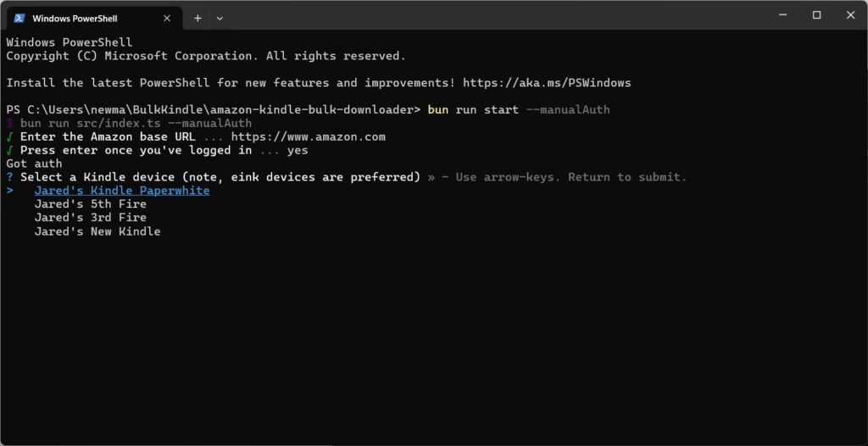Open a new tab with the plus button
This screenshot has width=868, height=446.
pyautogui.click(x=198, y=18)
